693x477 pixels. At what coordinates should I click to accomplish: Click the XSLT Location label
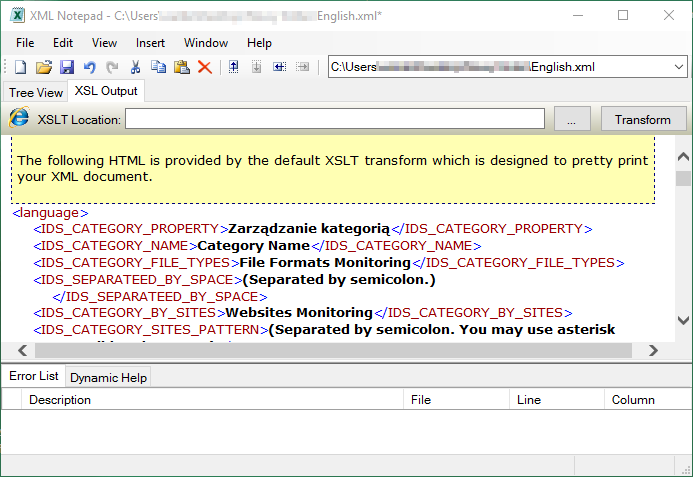tap(79, 120)
